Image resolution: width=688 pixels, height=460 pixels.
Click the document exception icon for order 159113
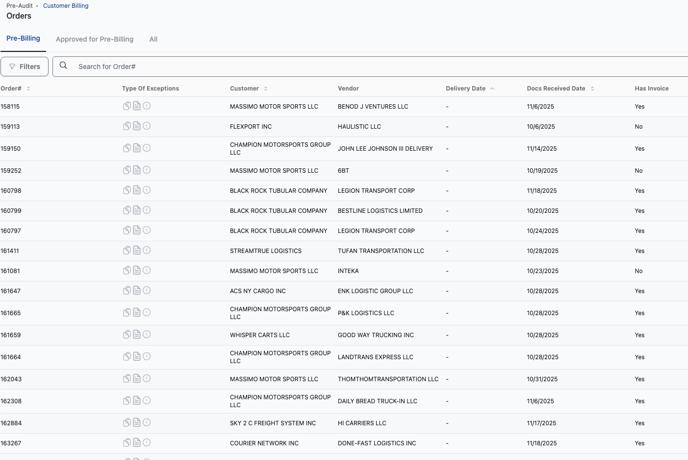[x=137, y=126]
